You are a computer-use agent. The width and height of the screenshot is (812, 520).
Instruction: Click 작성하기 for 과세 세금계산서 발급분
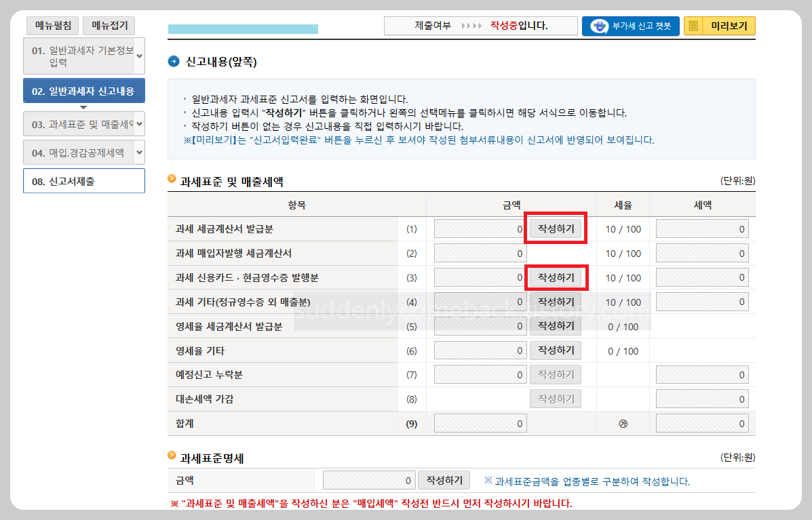pos(555,228)
